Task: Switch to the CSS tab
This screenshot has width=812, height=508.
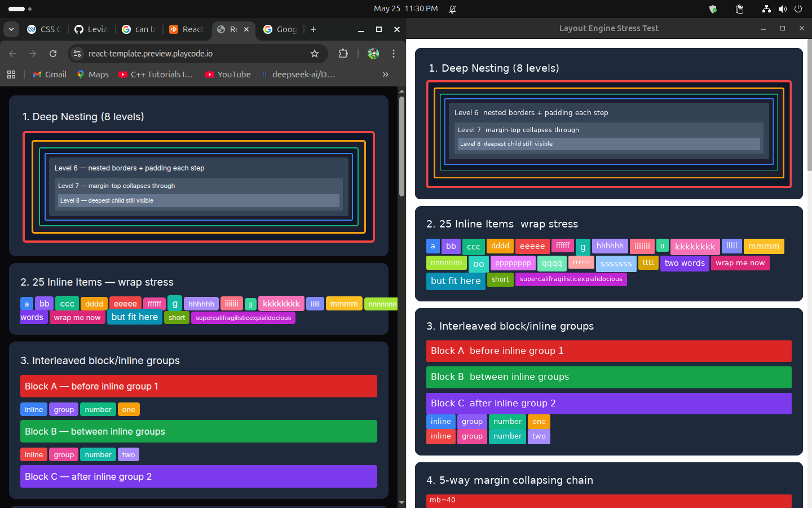Action: [45, 29]
